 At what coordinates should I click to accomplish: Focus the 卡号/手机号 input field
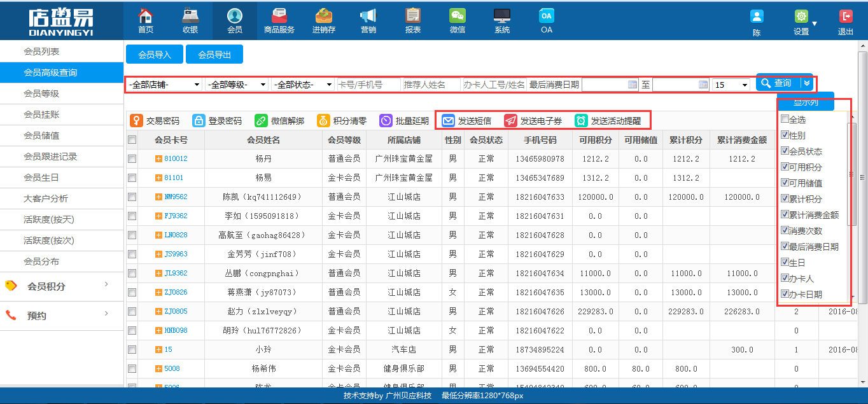click(x=369, y=85)
